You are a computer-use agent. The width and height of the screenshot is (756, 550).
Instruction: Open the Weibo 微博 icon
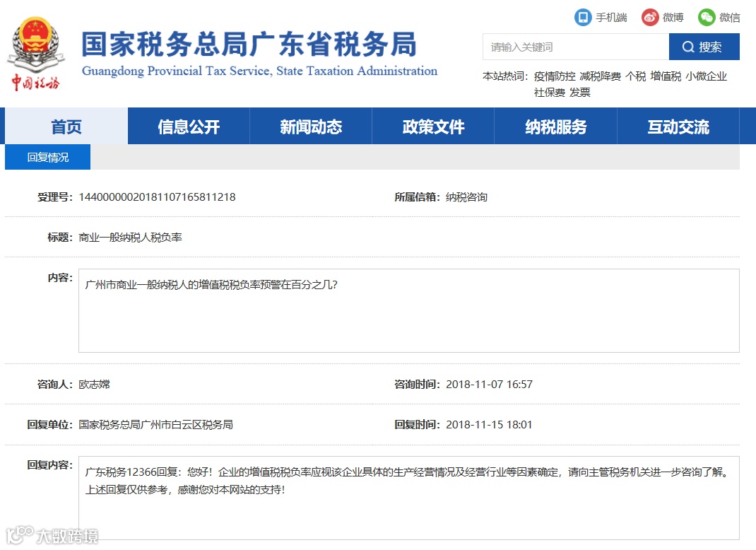click(x=649, y=17)
